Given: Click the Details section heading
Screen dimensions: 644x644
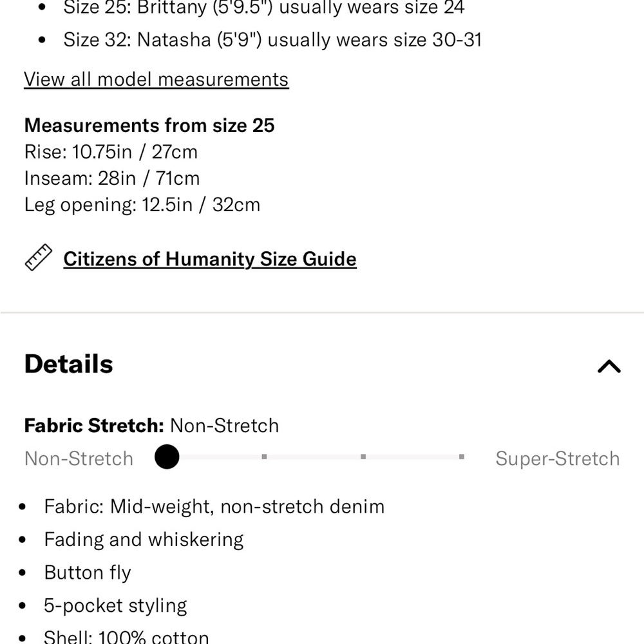Looking at the screenshot, I should [69, 364].
